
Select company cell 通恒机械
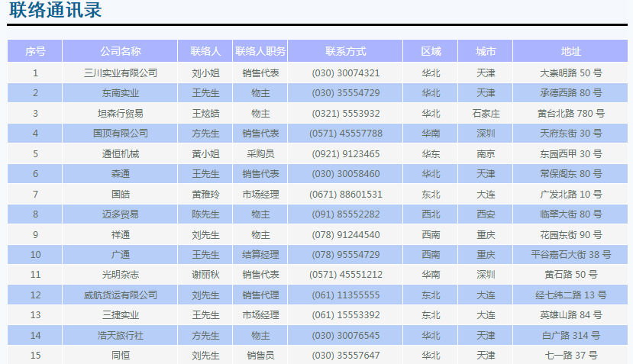pyautogui.click(x=120, y=153)
